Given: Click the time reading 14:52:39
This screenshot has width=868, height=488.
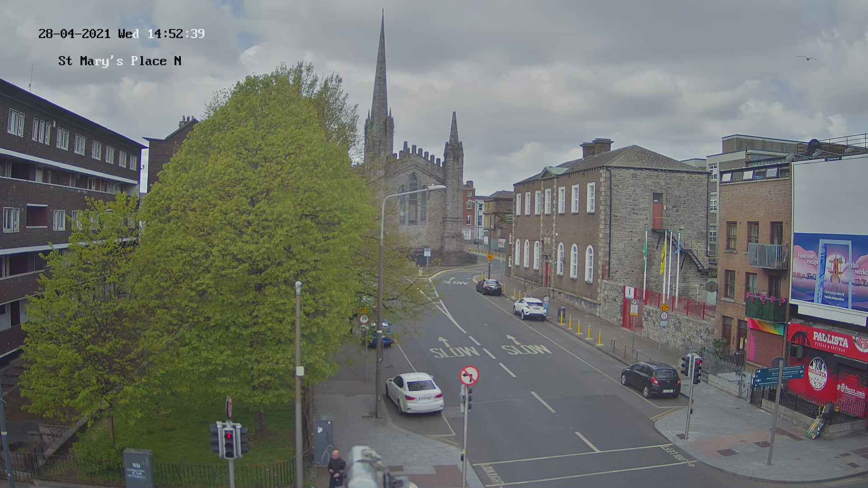Looking at the screenshot, I should 176,34.
